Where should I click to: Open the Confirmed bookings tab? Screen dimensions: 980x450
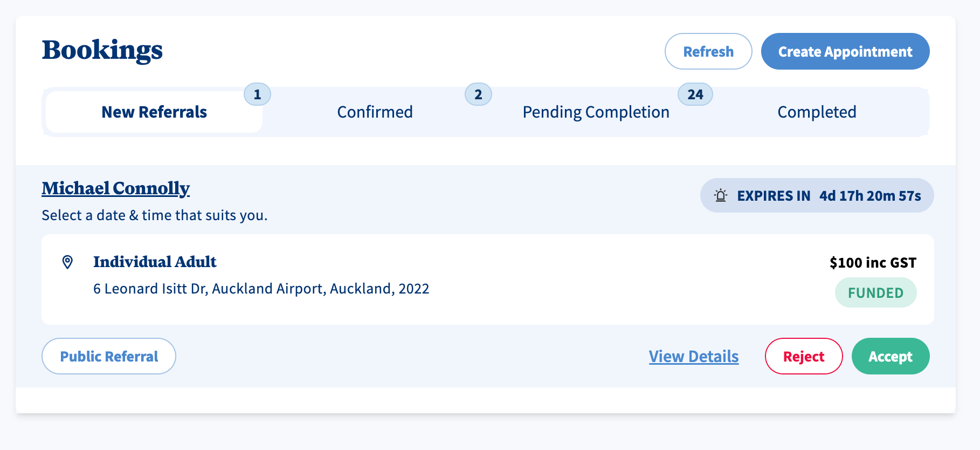tap(375, 112)
